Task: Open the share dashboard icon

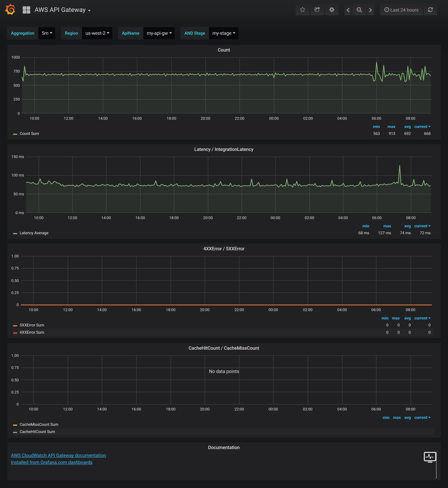Action: pos(317,10)
